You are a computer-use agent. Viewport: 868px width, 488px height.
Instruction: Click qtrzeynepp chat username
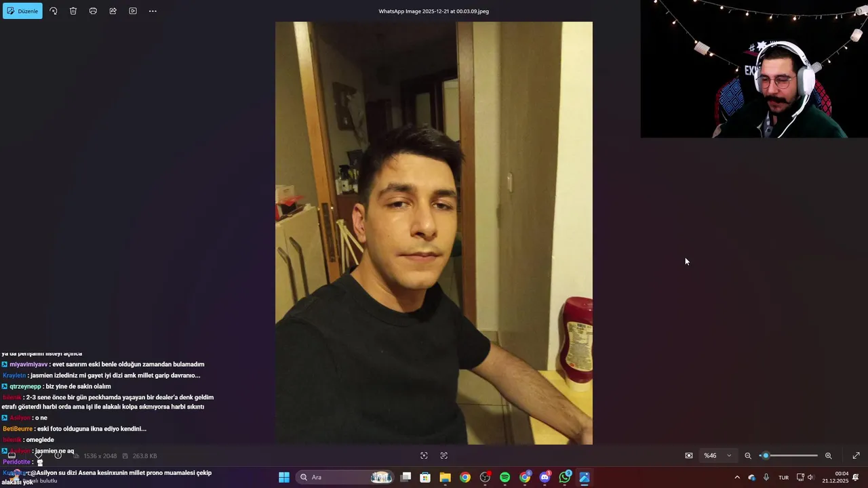25,386
